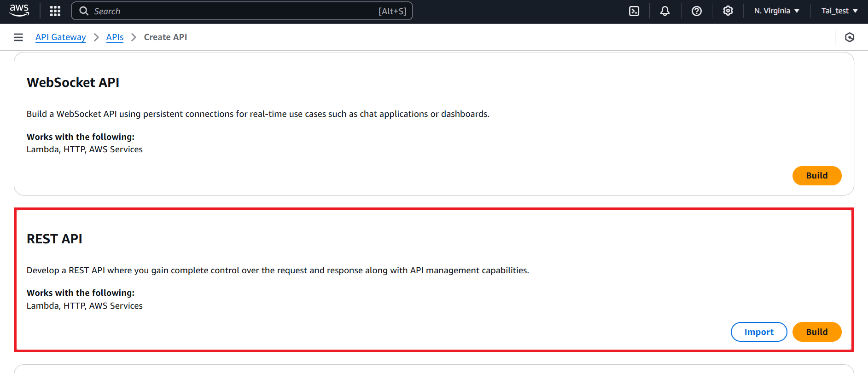The width and height of the screenshot is (868, 374).
Task: Click 'Lambda, HTTP, AWS Services' under WebSocket API
Action: (85, 150)
